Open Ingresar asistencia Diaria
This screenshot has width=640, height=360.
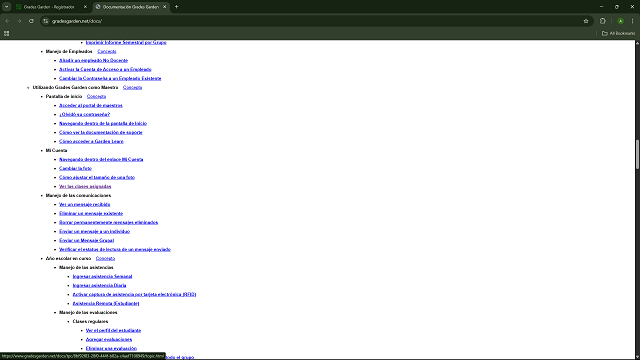click(100, 285)
